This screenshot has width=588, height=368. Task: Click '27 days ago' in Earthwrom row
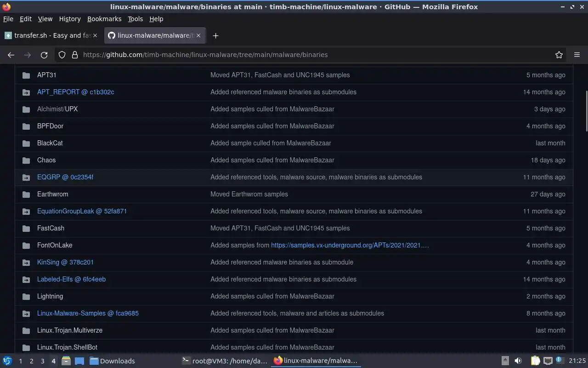[x=548, y=194]
